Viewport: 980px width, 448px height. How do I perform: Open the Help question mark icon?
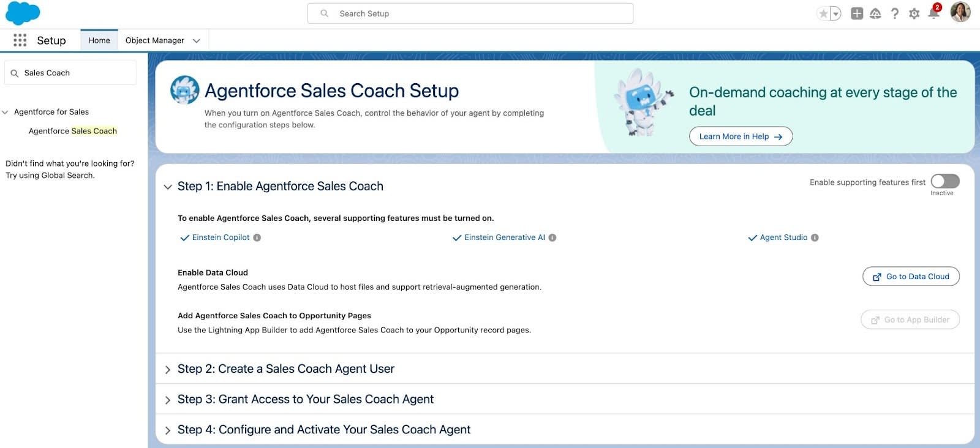pyautogui.click(x=895, y=13)
